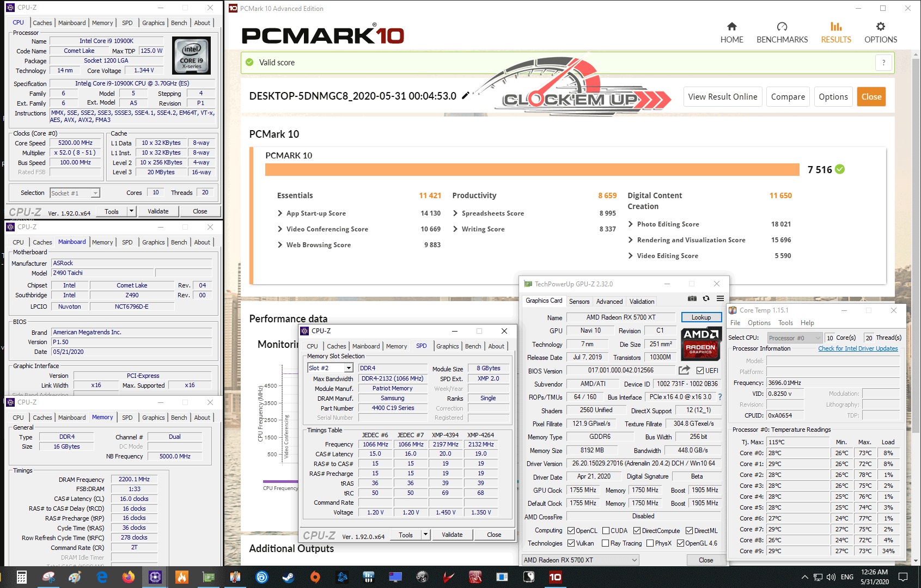The image size is (921, 588).
Task: Open the GPU-Z hamburger menu
Action: click(x=720, y=298)
